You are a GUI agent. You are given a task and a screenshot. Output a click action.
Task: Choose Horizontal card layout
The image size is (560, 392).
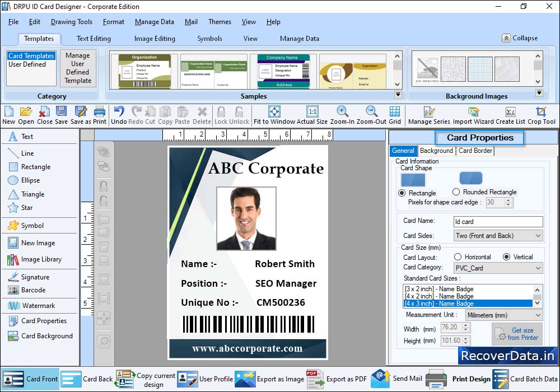pos(458,256)
